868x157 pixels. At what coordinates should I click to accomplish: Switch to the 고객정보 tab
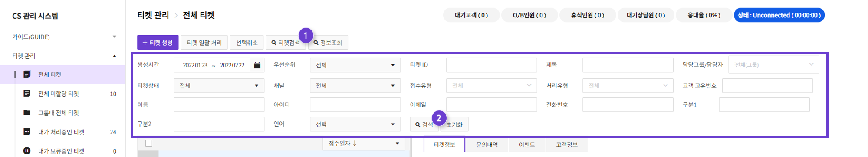(x=567, y=145)
